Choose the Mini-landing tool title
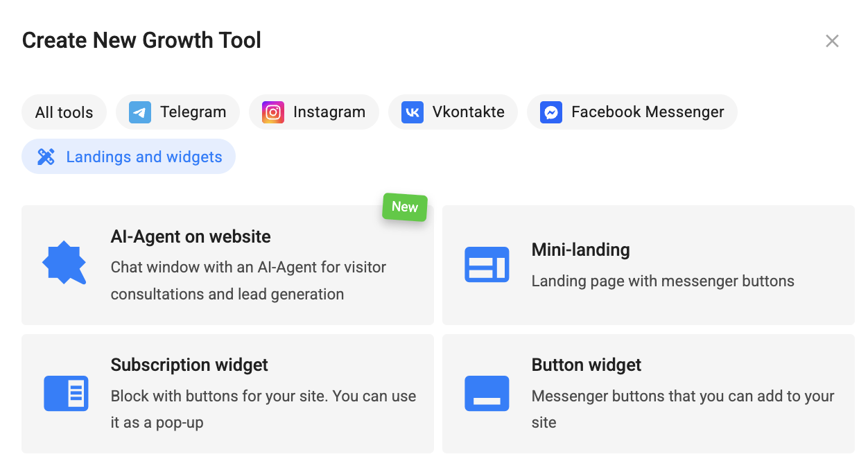 (581, 250)
